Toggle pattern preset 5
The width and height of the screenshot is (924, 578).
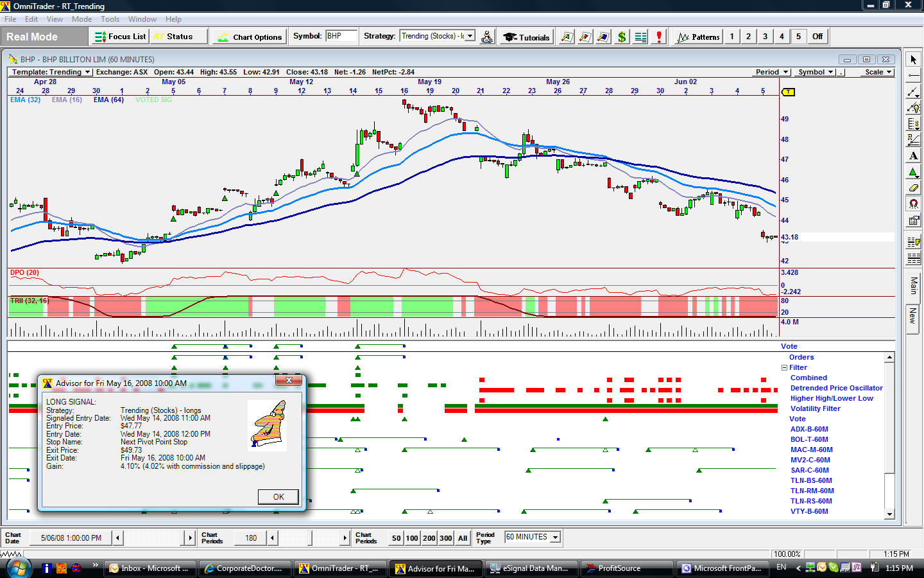(798, 37)
